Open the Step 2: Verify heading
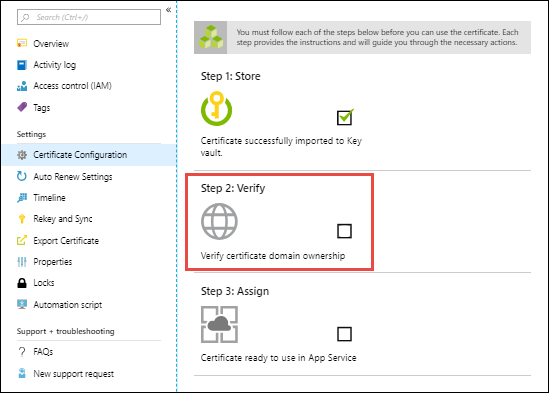Screen dimensions: 549x393 pyautogui.click(x=233, y=188)
